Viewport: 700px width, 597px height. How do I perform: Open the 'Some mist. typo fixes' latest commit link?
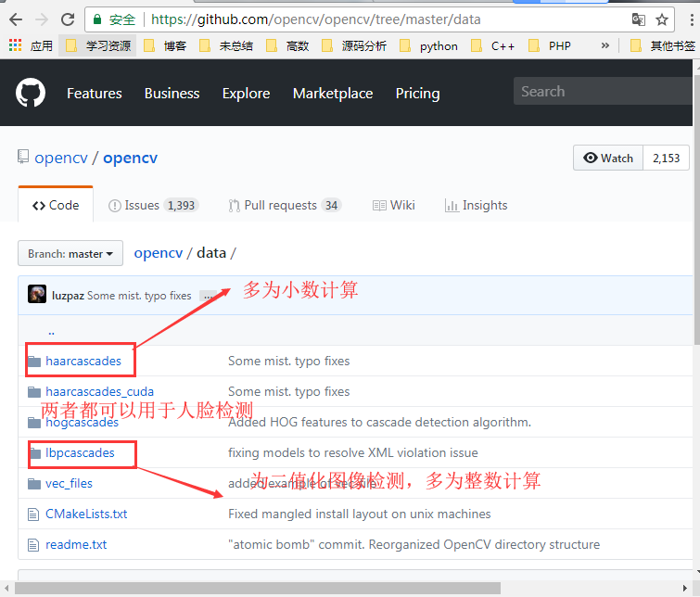point(139,296)
